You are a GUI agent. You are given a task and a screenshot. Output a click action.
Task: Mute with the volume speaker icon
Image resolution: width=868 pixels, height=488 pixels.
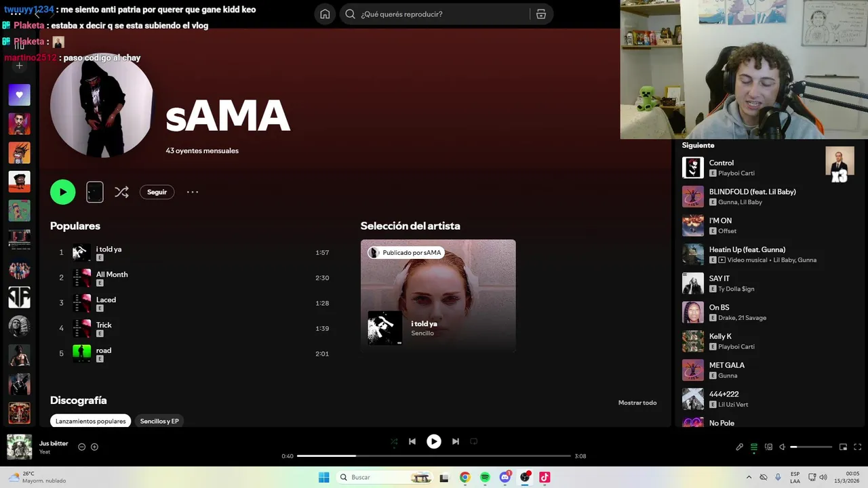[x=782, y=447]
